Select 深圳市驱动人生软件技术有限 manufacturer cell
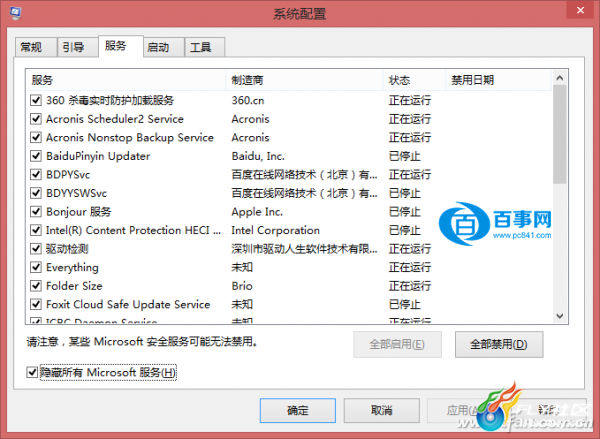Image resolution: width=600 pixels, height=439 pixels. tap(304, 249)
